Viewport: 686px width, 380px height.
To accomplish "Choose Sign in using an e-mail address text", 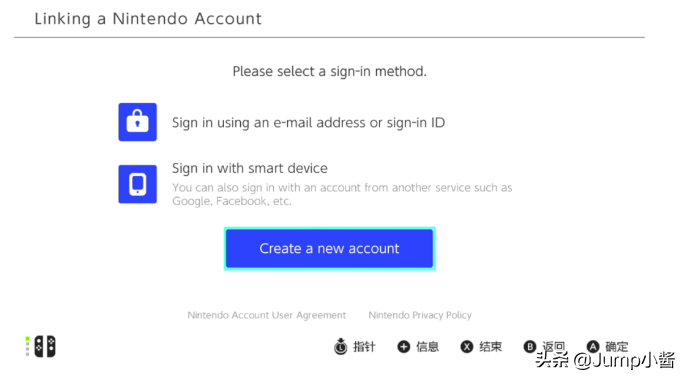I will tap(308, 122).
